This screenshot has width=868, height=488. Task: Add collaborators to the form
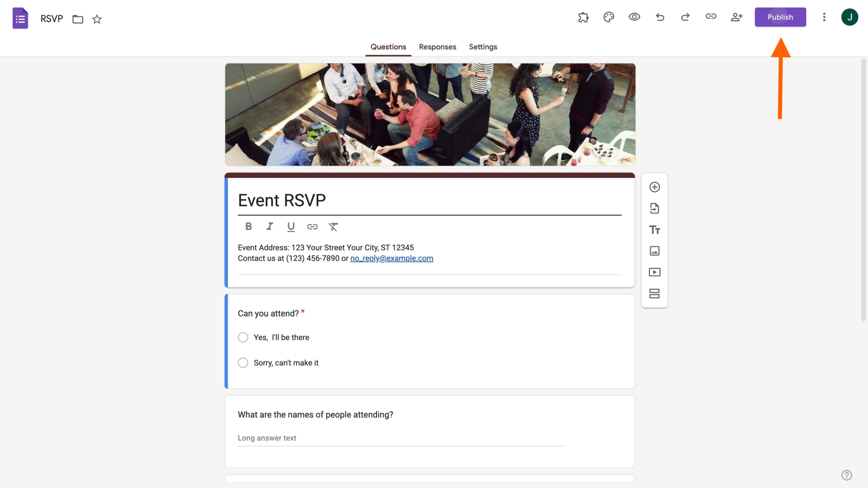pos(736,17)
